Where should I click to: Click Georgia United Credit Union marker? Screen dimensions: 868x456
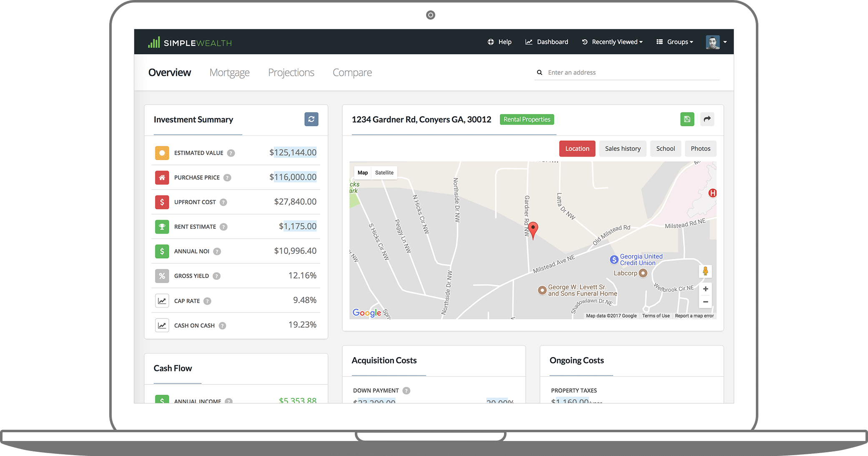point(614,260)
